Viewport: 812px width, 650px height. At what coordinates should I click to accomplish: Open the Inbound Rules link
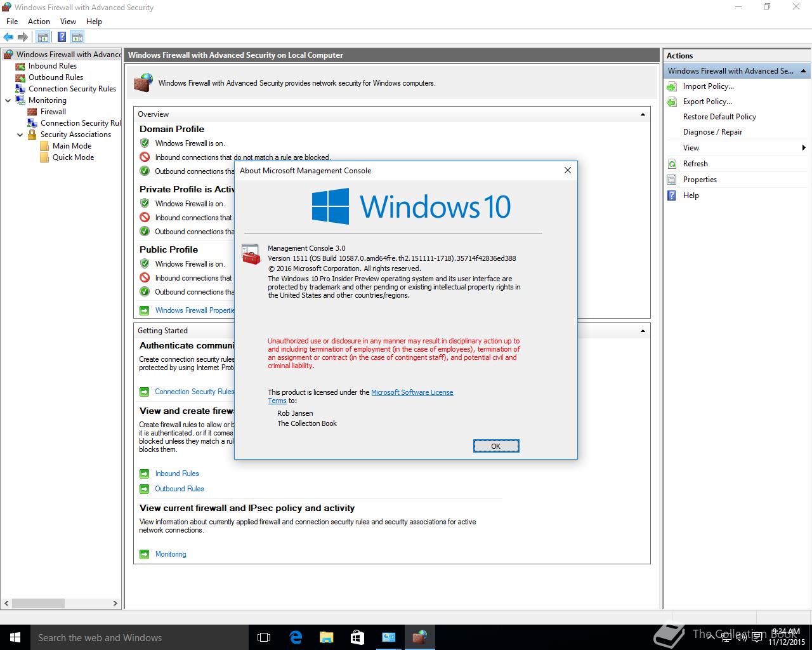177,474
